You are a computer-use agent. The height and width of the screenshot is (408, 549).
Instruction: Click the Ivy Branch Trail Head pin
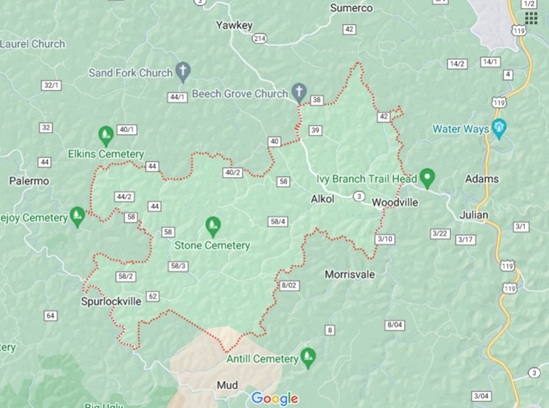point(427,178)
